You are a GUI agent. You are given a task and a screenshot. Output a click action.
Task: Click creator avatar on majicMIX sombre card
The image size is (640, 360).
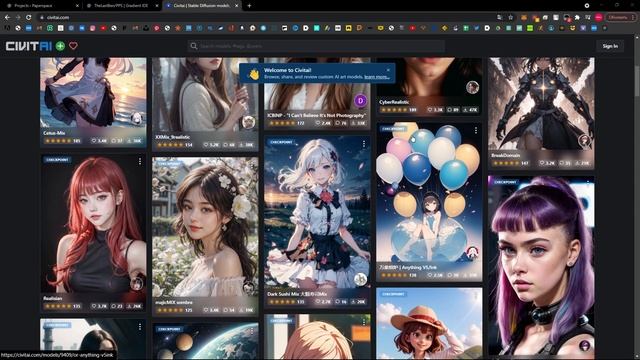point(249,287)
